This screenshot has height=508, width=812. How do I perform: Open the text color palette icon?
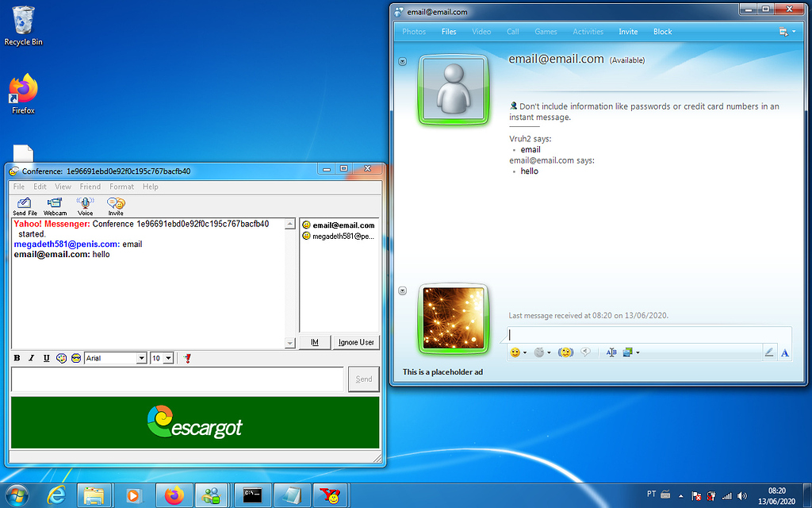pos(62,358)
